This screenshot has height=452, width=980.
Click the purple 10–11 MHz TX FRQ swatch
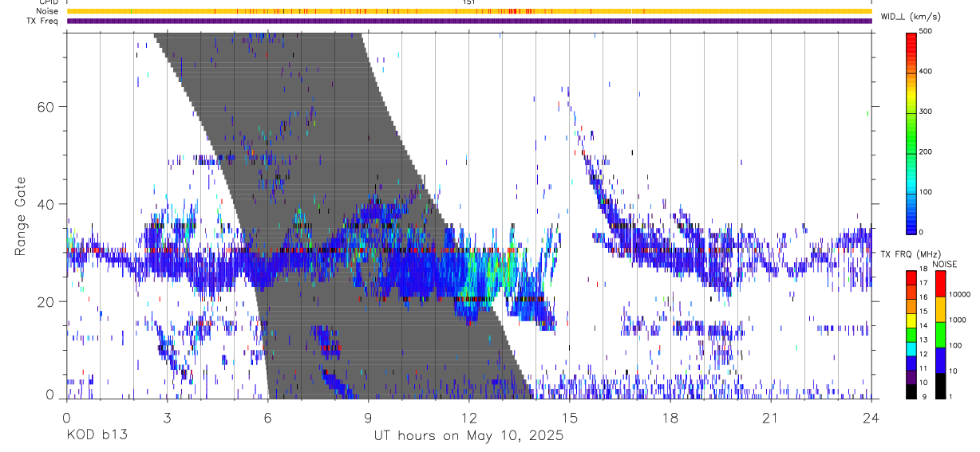pos(911,378)
